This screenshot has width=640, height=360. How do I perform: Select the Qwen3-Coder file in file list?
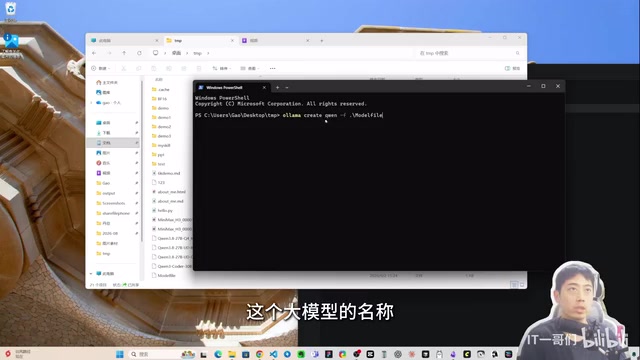(x=172, y=266)
